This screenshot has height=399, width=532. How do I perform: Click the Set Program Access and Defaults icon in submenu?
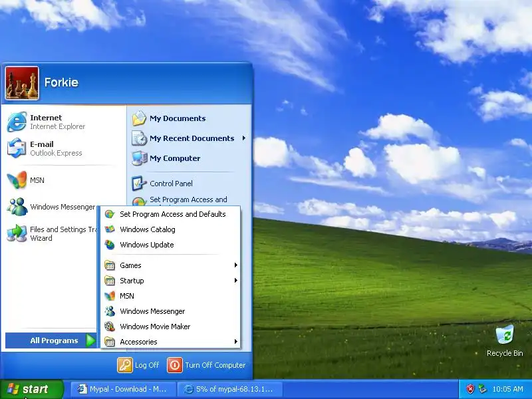click(x=110, y=214)
